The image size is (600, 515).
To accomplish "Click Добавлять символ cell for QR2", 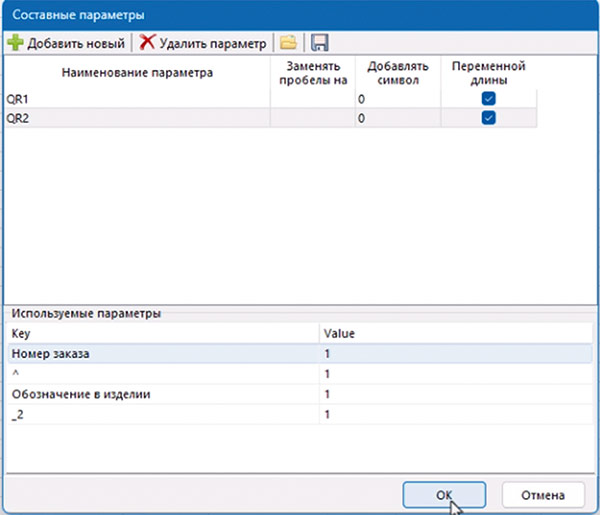I will coord(397,118).
